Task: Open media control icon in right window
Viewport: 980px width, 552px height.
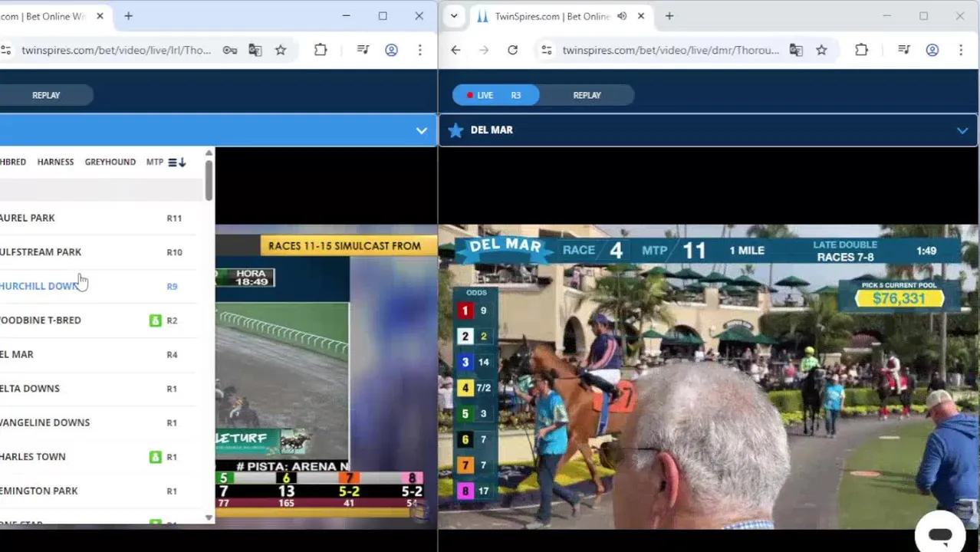Action: (904, 50)
